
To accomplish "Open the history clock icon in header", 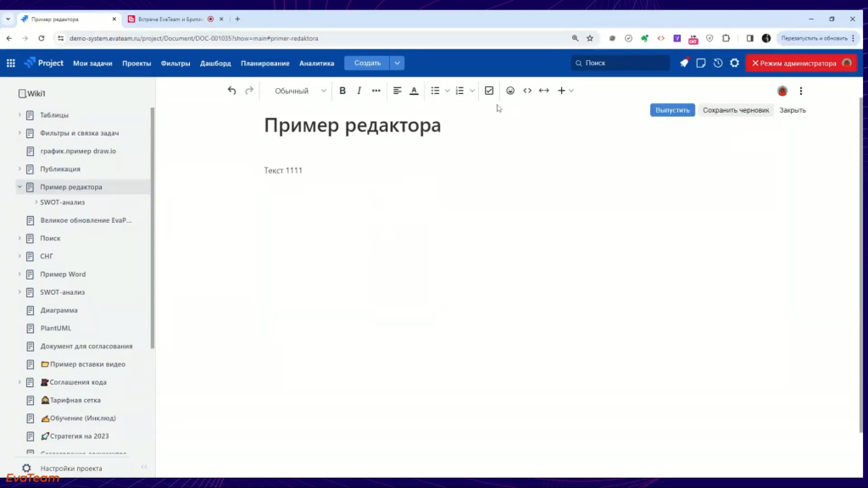I will 718,63.
